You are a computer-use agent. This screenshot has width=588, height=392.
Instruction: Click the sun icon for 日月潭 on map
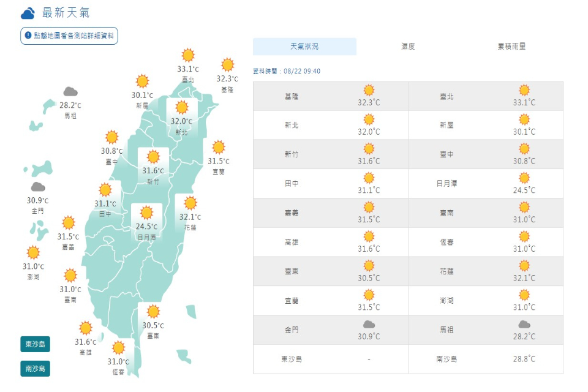pyautogui.click(x=146, y=213)
